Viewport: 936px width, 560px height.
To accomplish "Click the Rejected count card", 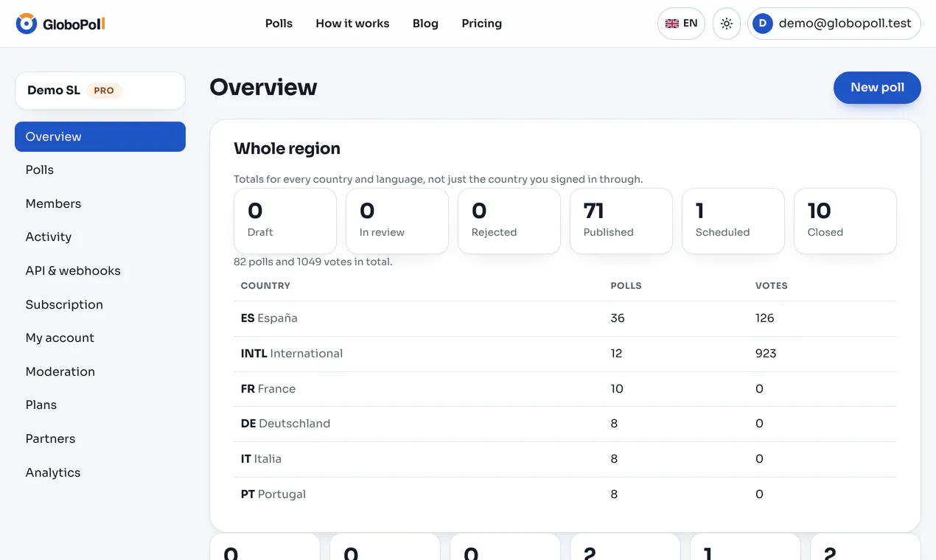I will (509, 221).
